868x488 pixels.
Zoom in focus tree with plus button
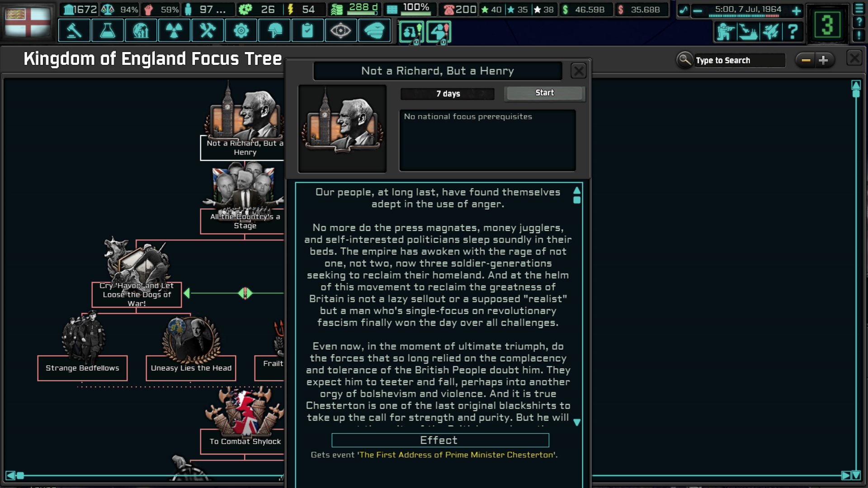823,60
